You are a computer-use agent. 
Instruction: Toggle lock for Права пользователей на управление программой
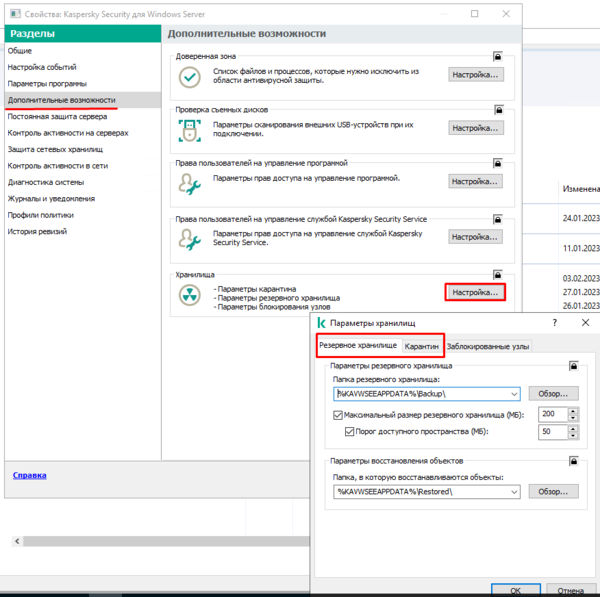point(497,163)
